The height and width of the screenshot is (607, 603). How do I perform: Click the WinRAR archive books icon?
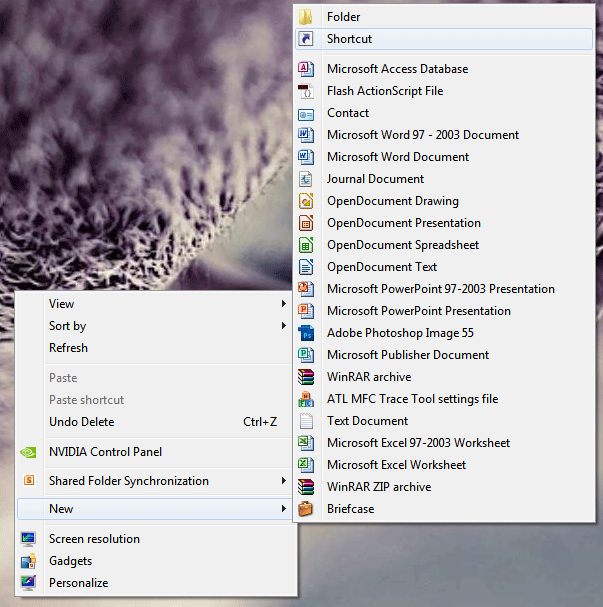point(306,377)
